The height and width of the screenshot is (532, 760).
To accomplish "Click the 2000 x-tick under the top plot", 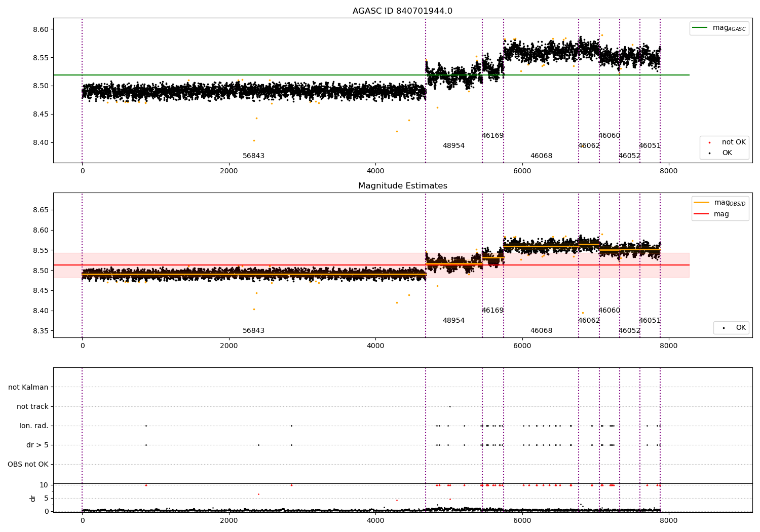I will 229,171.
